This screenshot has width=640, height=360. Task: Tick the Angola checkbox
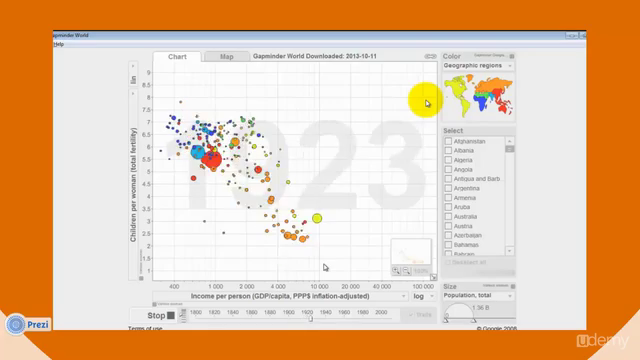[x=448, y=169]
